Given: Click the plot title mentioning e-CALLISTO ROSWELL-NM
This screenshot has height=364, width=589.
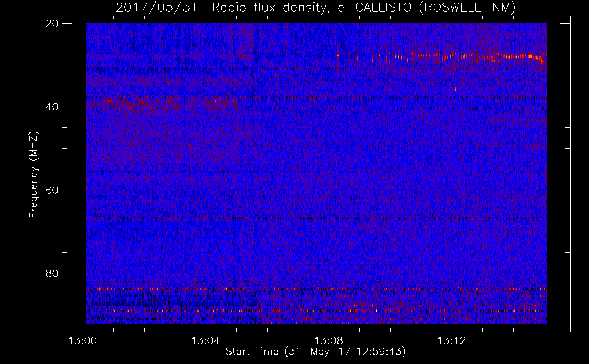Looking at the screenshot, I should coord(316,7).
